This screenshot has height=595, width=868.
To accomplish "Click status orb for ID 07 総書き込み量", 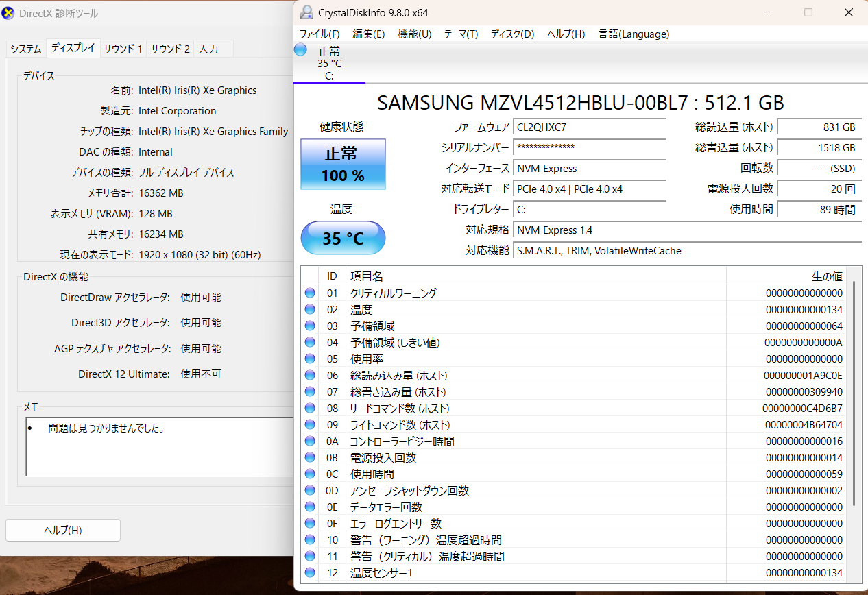I will 310,391.
